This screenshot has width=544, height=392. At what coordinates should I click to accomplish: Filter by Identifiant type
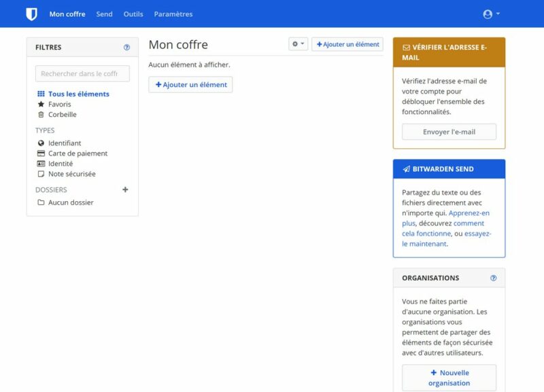(59, 143)
